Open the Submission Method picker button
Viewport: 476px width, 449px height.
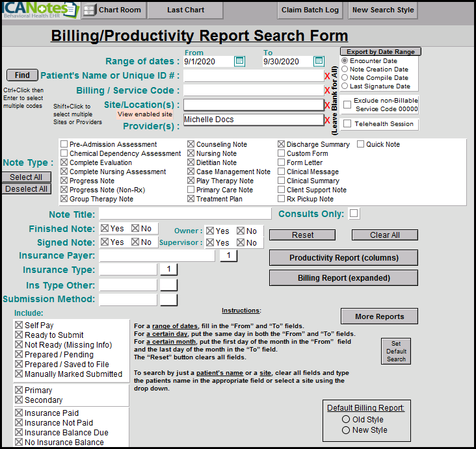point(168,300)
